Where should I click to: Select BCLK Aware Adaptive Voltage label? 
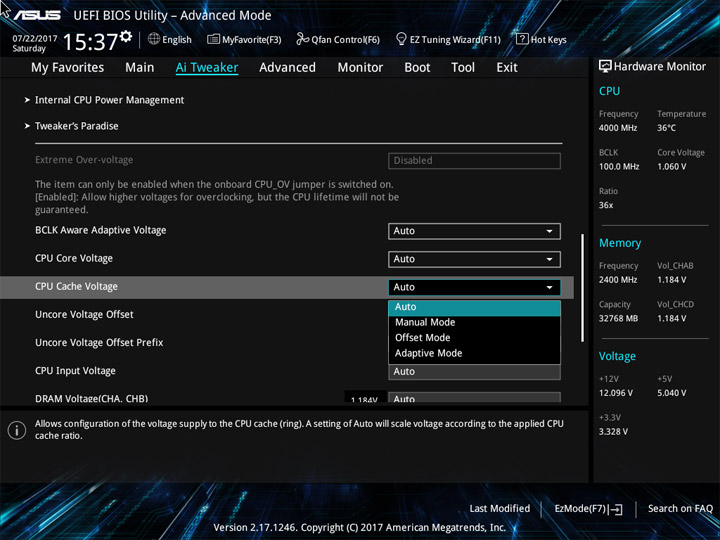[101, 231]
